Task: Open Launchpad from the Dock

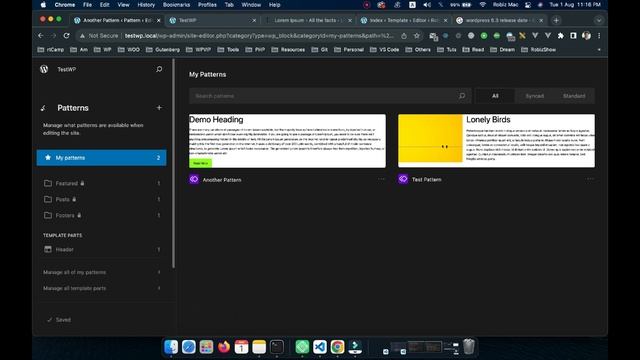Action: (x=206, y=347)
